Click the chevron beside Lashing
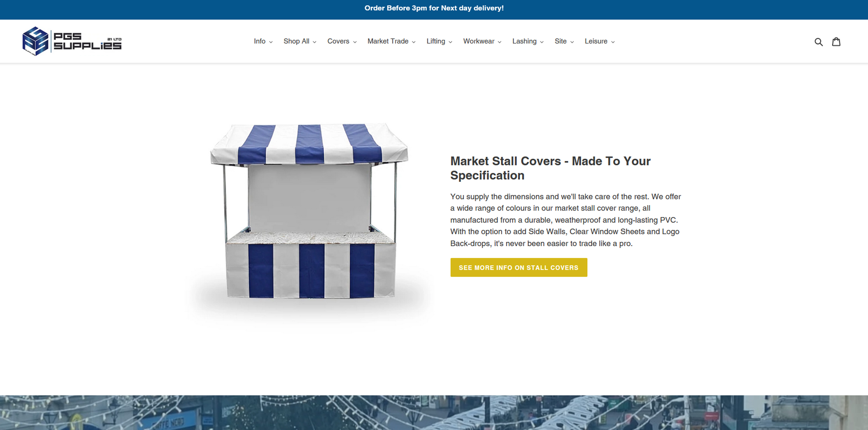Viewport: 868px width, 430px height. 542,42
